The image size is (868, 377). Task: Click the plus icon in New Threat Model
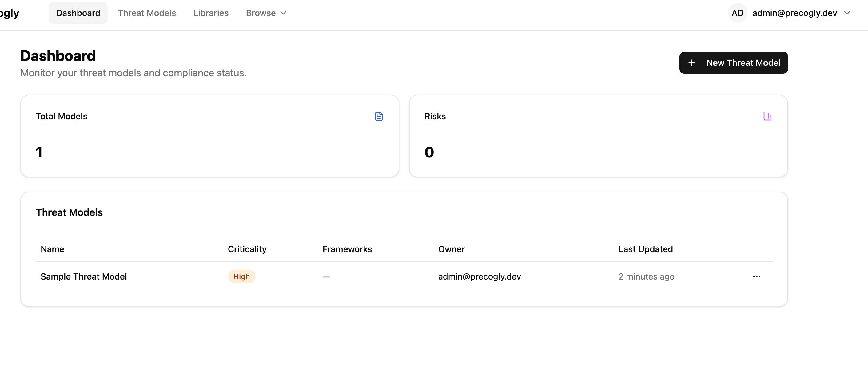[x=691, y=63]
